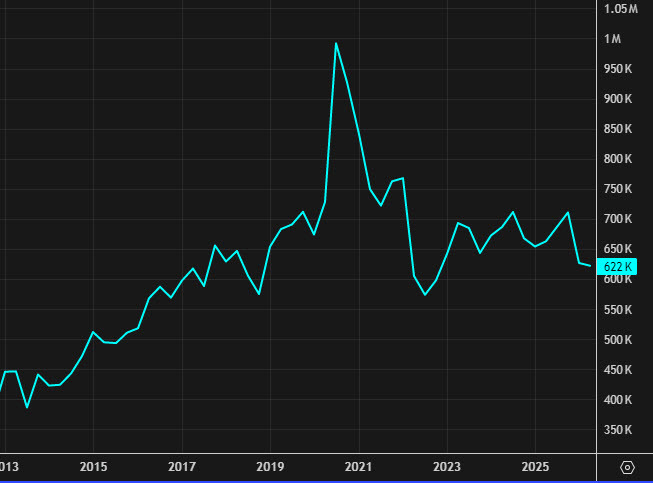
Task: Click the 750 K price axis label
Action: [618, 189]
